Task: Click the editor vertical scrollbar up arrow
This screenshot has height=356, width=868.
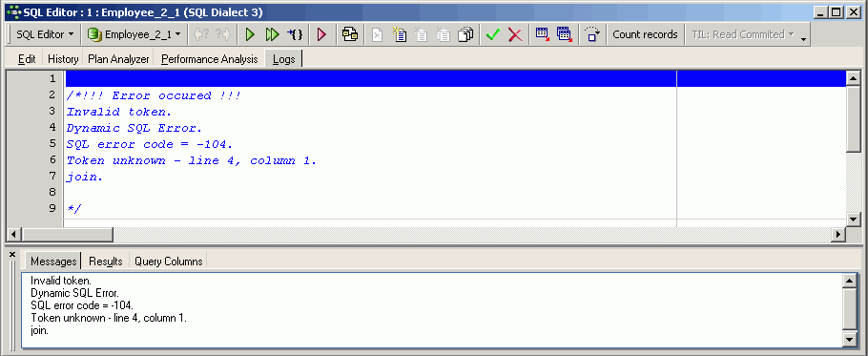Action: click(x=853, y=78)
